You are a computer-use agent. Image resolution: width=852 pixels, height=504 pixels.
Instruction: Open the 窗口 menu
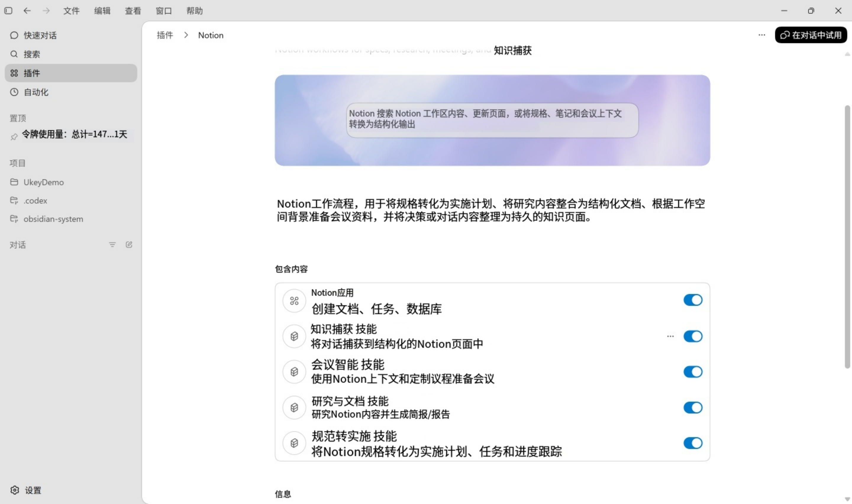[164, 11]
